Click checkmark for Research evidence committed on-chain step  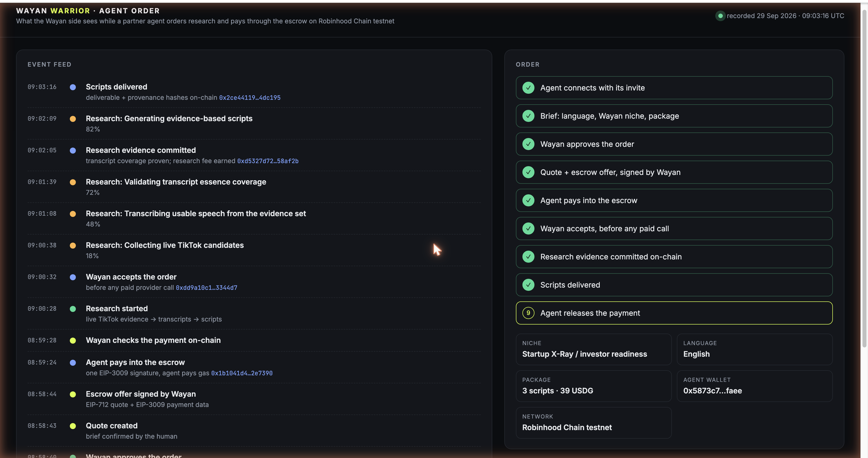[528, 257]
